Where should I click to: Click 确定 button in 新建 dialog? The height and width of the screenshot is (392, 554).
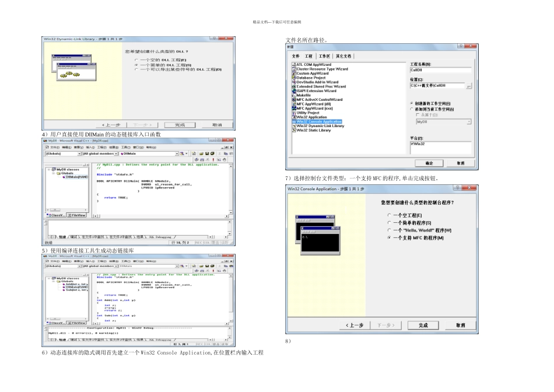pos(429,163)
